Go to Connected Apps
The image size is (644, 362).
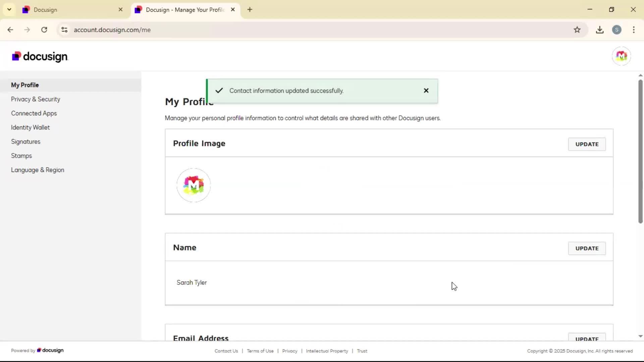coord(34,113)
